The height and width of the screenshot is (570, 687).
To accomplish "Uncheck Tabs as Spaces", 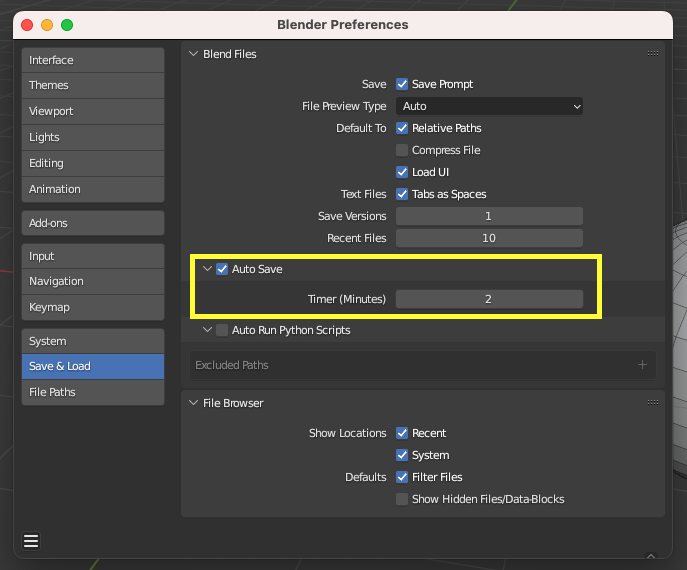I will tap(402, 194).
